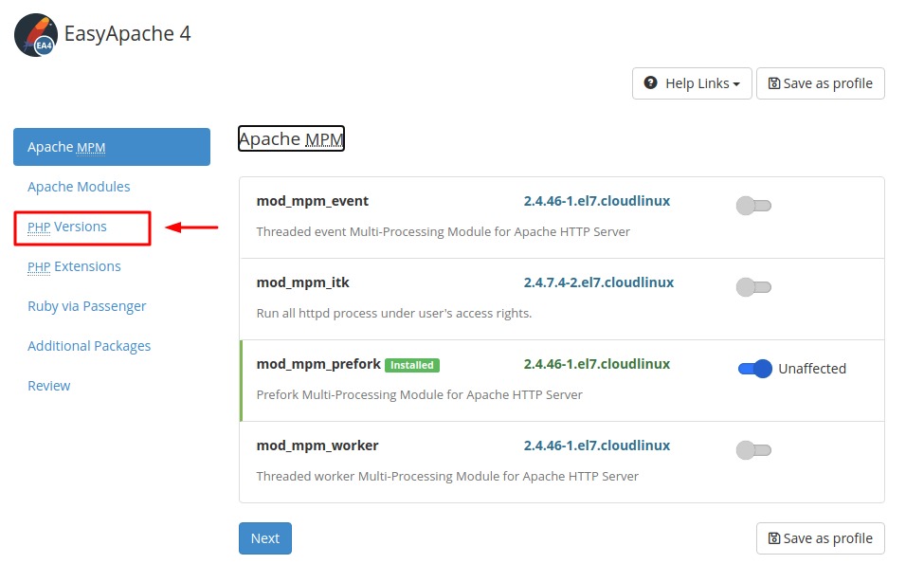This screenshot has width=924, height=582.
Task: Go to the Review step
Action: pyautogui.click(x=49, y=386)
